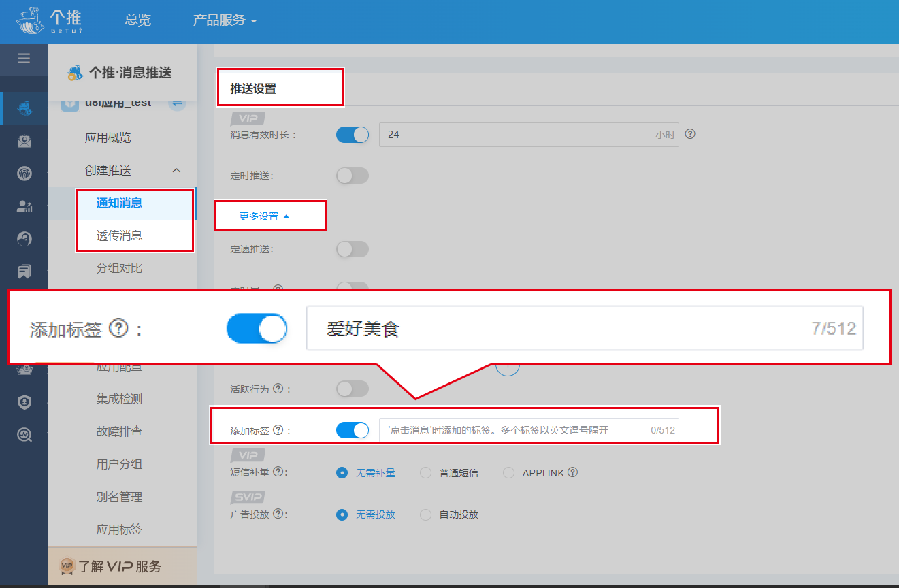Enable the 定速推送 switch
The image size is (899, 588).
point(353,249)
